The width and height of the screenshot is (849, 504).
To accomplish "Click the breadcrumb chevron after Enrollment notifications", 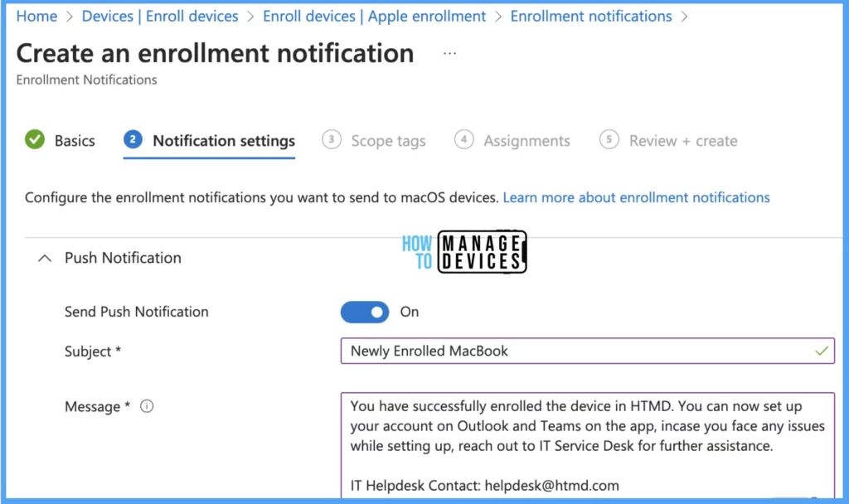I will point(684,17).
